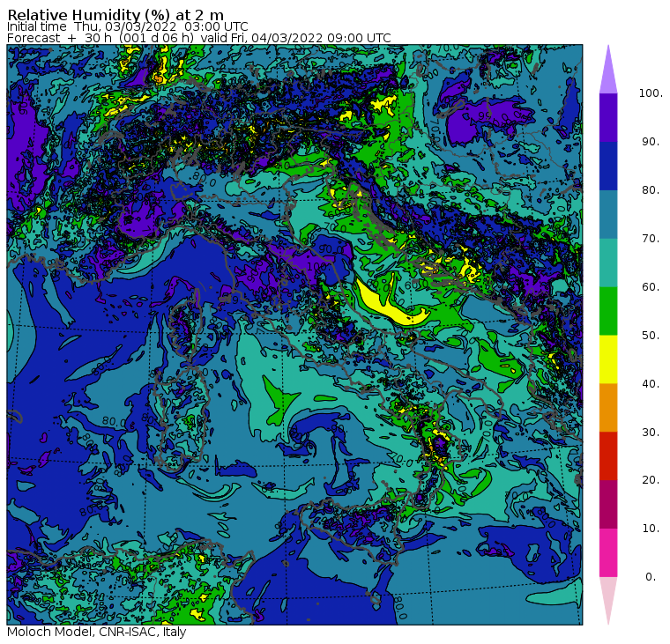The height and width of the screenshot is (644, 670).
Task: Click the magenta 0–10% colorbar segment
Action: click(608, 552)
